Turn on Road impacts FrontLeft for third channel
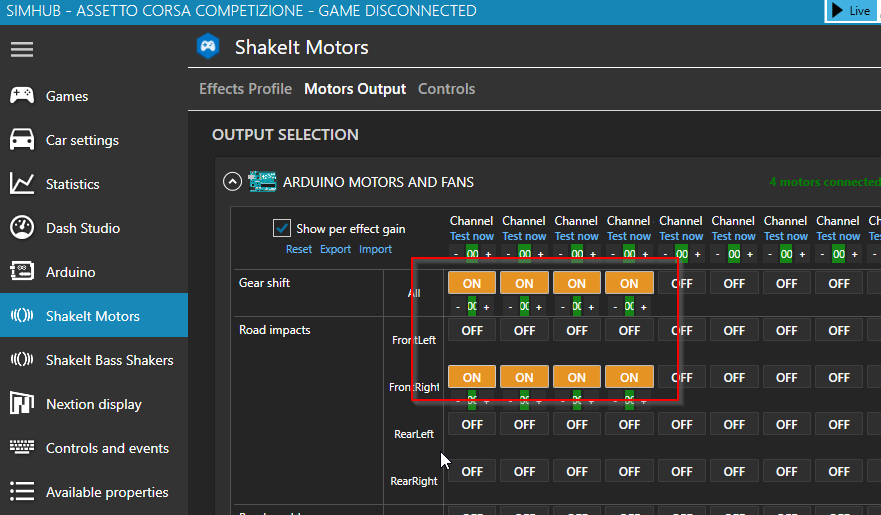The image size is (881, 515). click(576, 330)
